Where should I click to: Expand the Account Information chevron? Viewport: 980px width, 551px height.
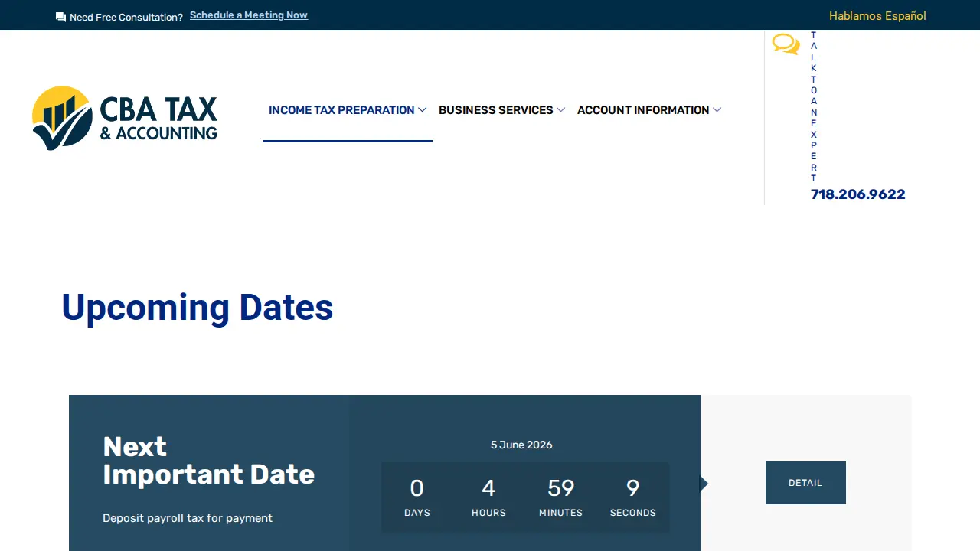717,110
